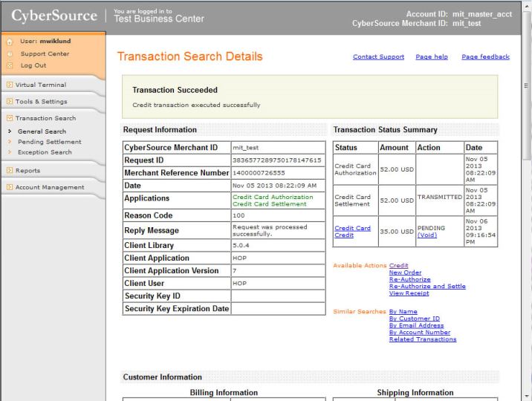Click the Page feedback link

(485, 57)
